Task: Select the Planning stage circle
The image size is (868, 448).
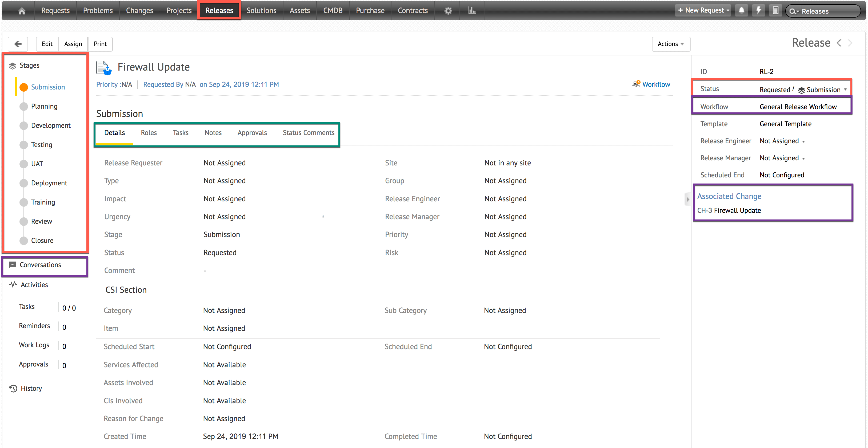Action: [x=23, y=106]
